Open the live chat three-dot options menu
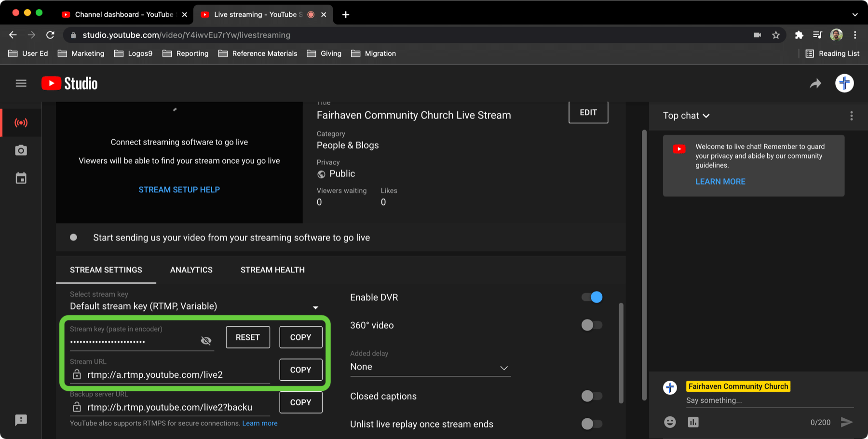The width and height of the screenshot is (868, 439). coord(851,116)
